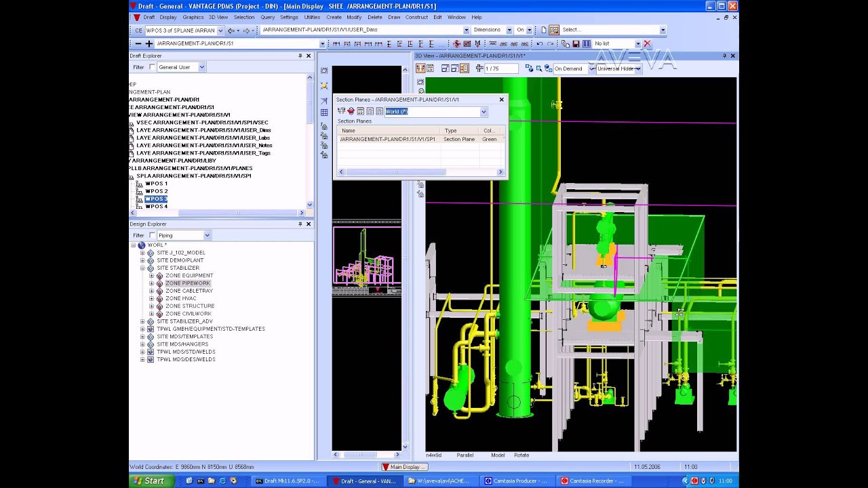Screen dimensions: 868x488
Task: Open the Query menu
Action: pos(267,17)
